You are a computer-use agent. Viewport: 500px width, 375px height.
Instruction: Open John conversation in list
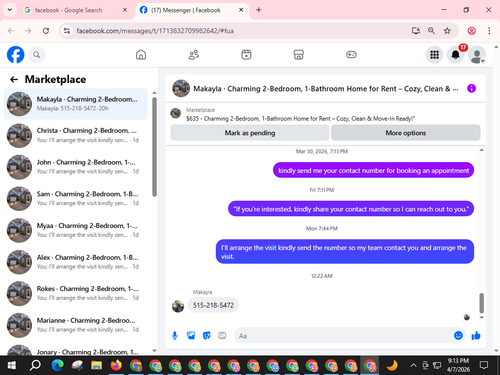coord(75,167)
